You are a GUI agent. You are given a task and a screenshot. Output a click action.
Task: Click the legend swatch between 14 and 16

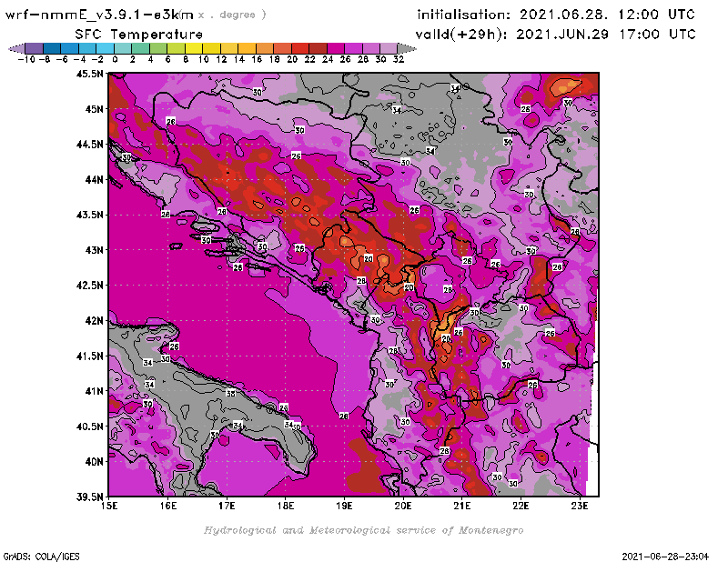(x=247, y=48)
